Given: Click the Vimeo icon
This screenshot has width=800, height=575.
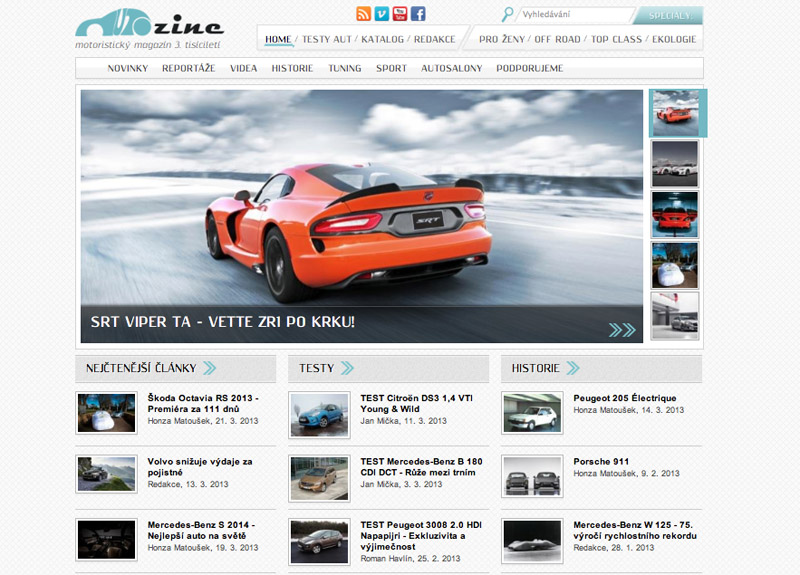Looking at the screenshot, I should [x=382, y=14].
